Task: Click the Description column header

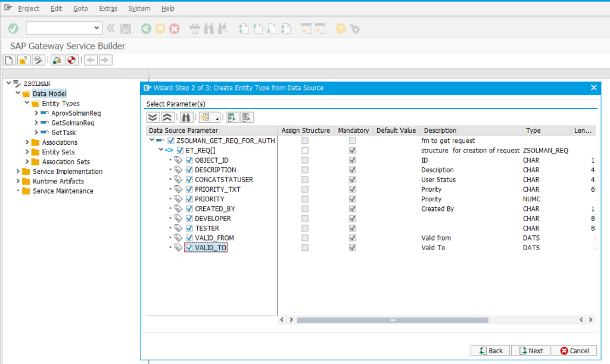Action: tap(471, 130)
